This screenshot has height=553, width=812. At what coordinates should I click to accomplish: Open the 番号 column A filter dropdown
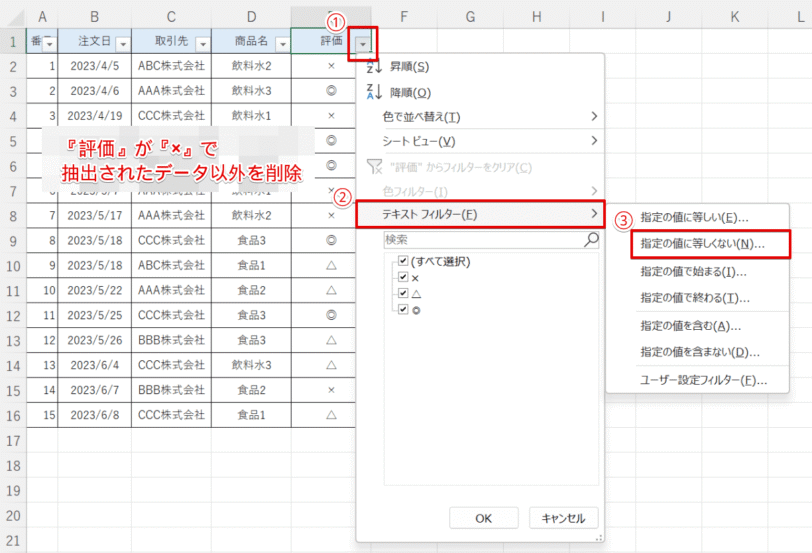[x=49, y=45]
